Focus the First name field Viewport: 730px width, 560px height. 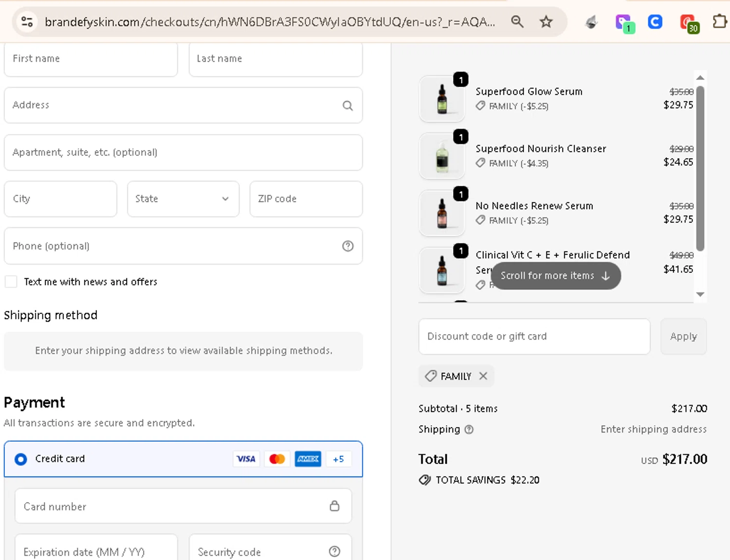coord(91,59)
